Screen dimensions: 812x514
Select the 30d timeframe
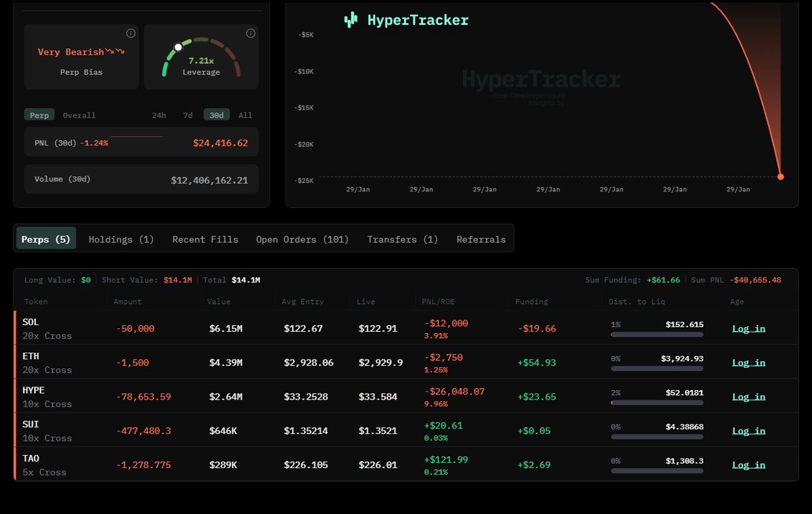(217, 115)
